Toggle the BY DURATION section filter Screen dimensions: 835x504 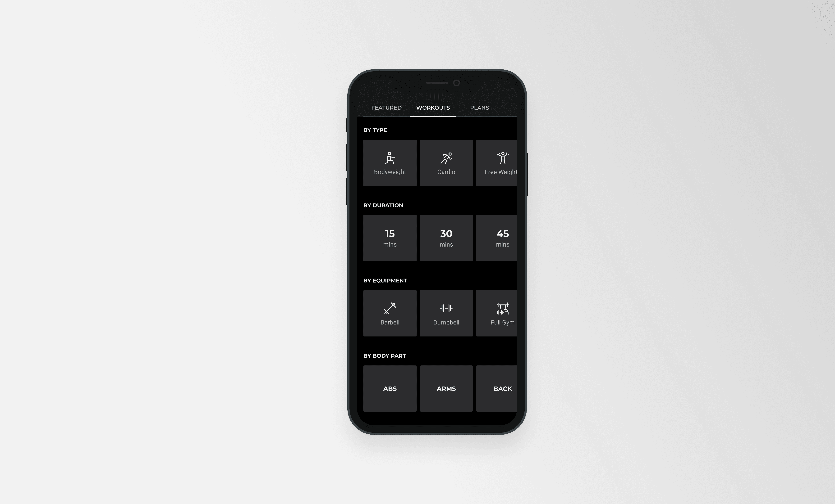382,205
